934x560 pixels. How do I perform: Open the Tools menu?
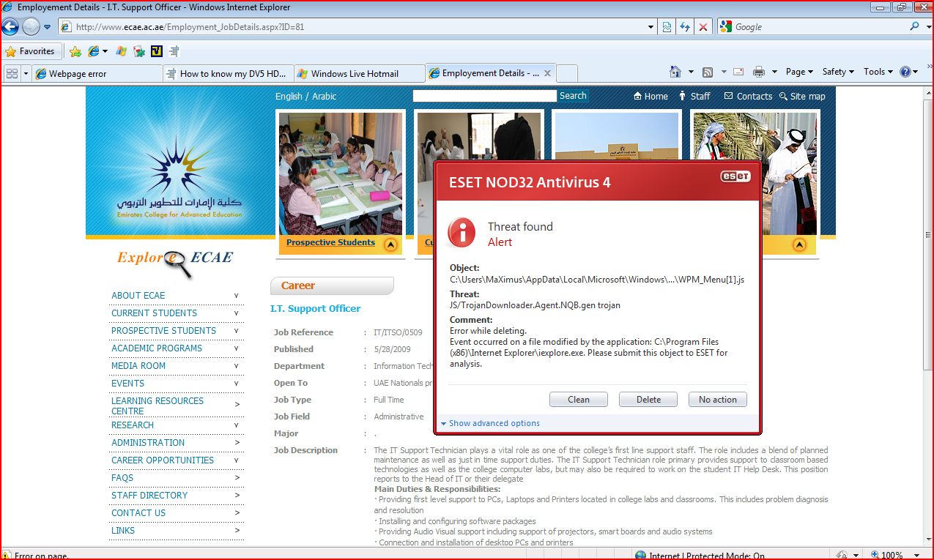coord(878,72)
